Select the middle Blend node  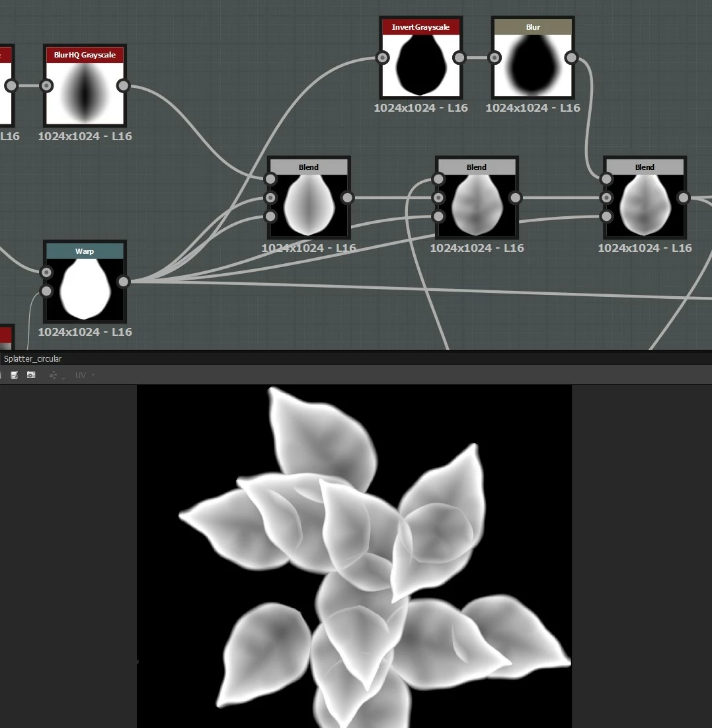pyautogui.click(x=477, y=197)
